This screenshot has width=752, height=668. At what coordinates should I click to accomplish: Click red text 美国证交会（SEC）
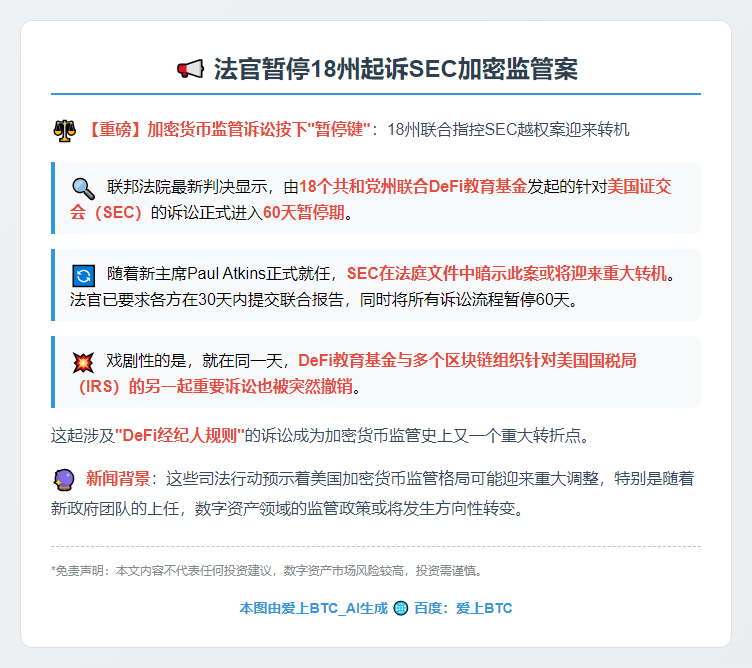pos(371,199)
